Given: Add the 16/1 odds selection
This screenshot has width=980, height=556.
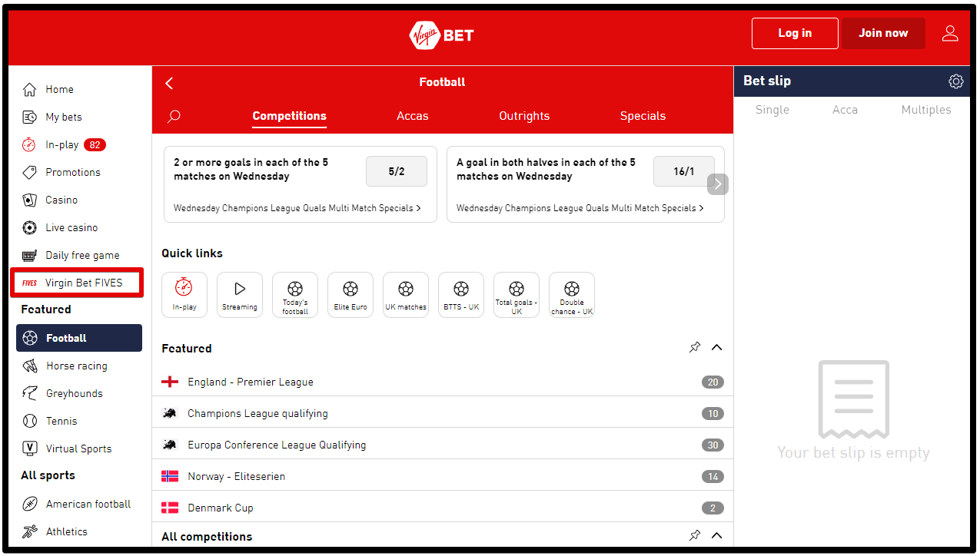Looking at the screenshot, I should 684,171.
